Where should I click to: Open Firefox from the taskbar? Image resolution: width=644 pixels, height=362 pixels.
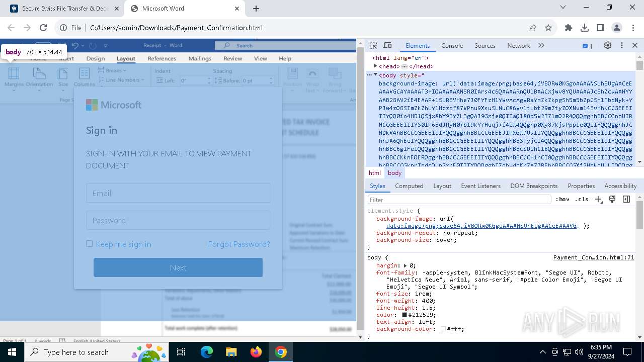pos(256,352)
